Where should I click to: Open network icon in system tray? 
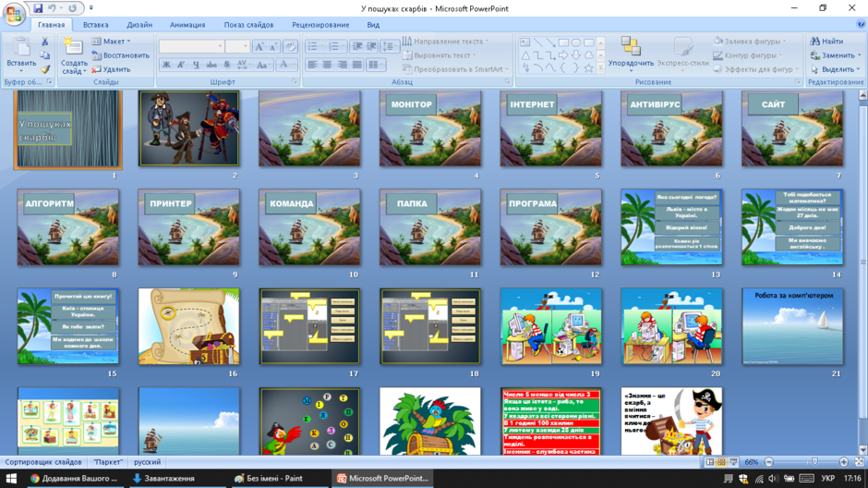[759, 479]
